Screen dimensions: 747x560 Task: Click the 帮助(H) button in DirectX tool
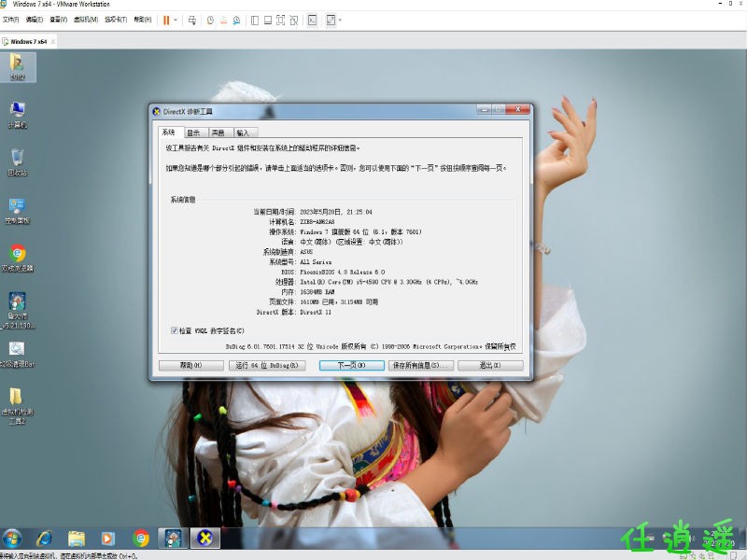(191, 365)
